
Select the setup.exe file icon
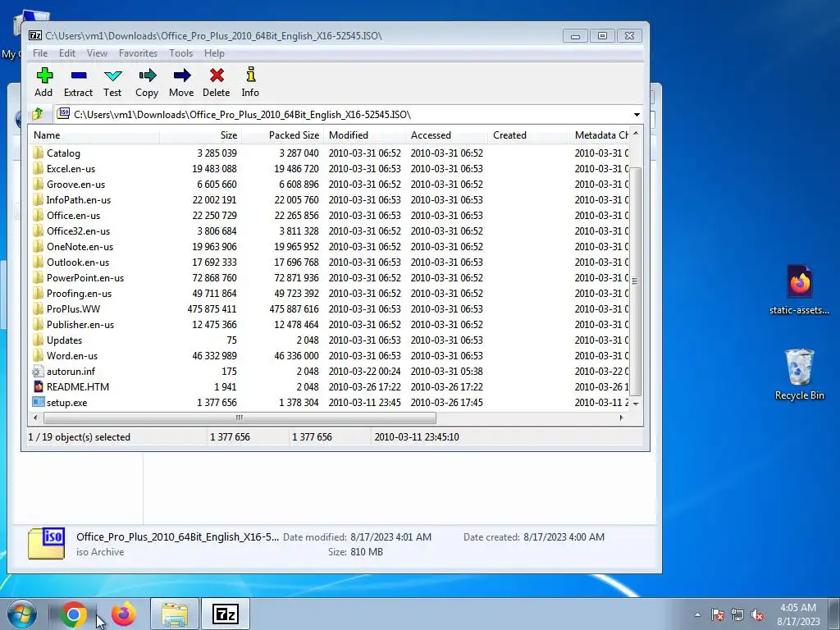click(38, 402)
